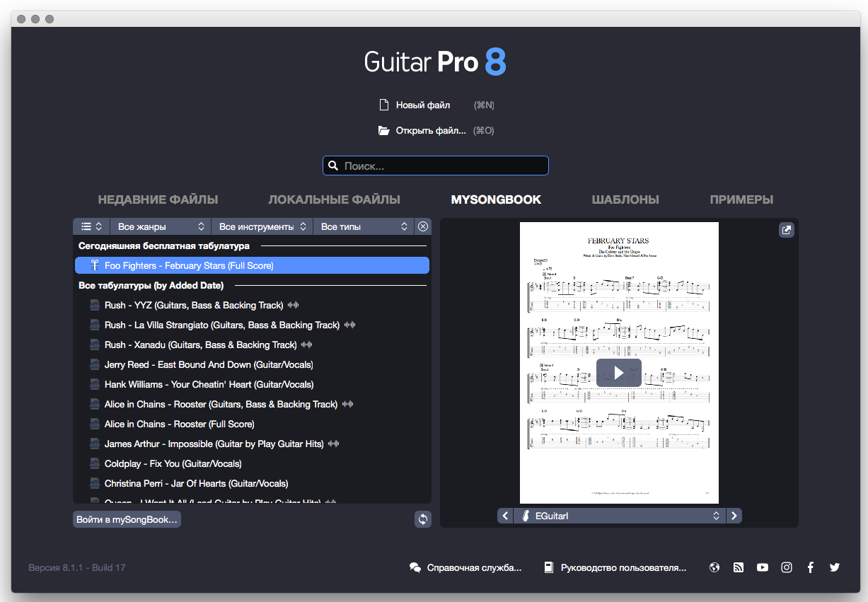This screenshot has height=602, width=868.
Task: Open the YouTube channel icon
Action: point(763,567)
